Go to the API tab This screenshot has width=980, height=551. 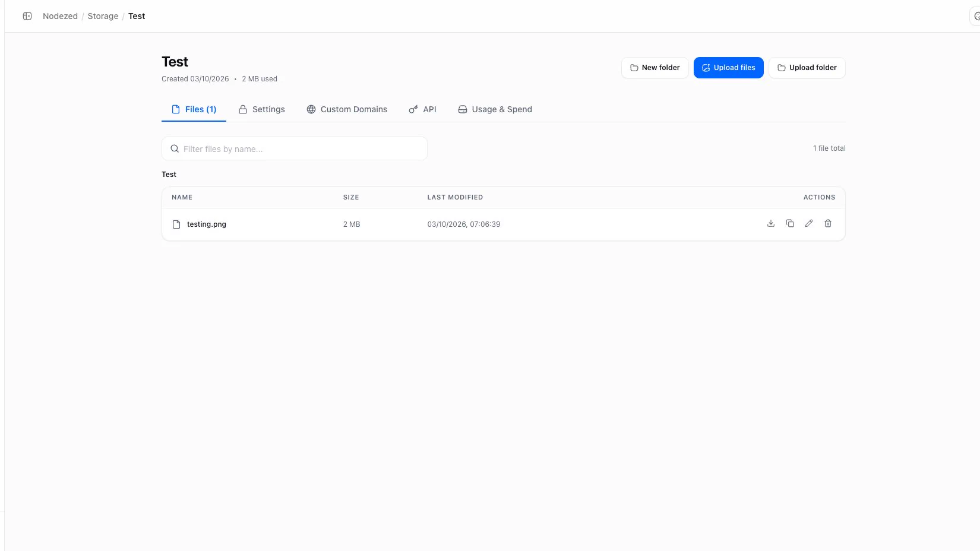[x=422, y=109]
